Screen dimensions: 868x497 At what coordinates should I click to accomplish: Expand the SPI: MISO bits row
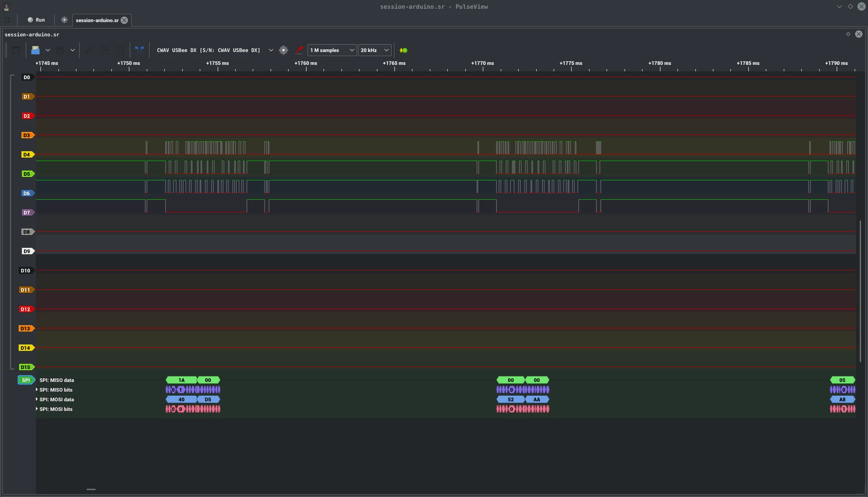click(37, 390)
